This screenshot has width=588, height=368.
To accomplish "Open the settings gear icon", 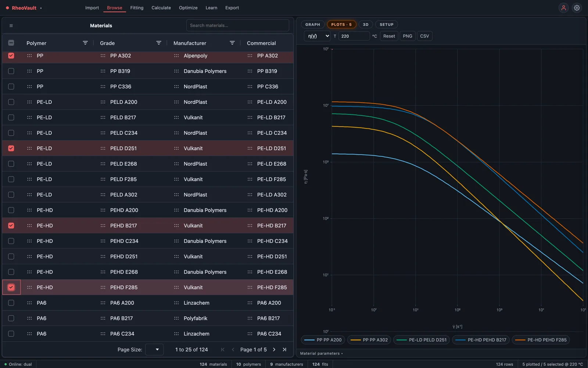I will point(577,8).
